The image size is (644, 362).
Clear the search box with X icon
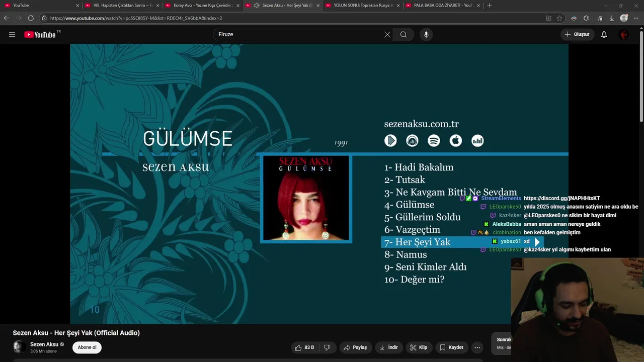(x=387, y=34)
